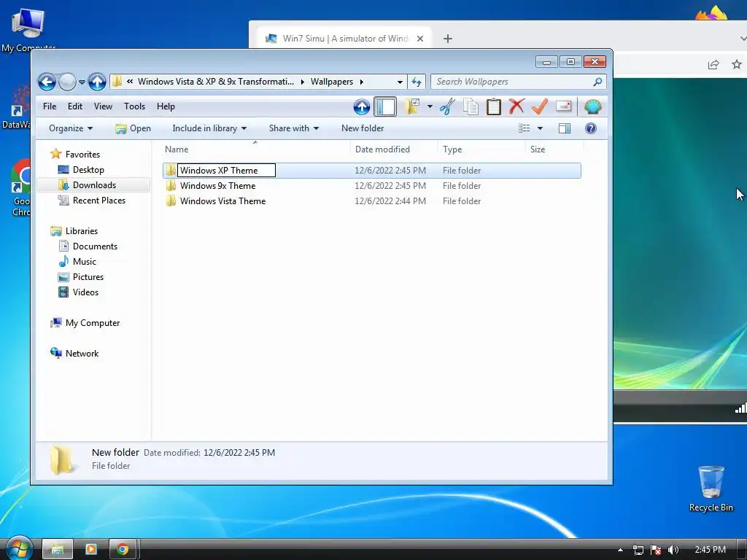This screenshot has height=560, width=747.
Task: Click the Windows Start orb
Action: pyautogui.click(x=18, y=548)
